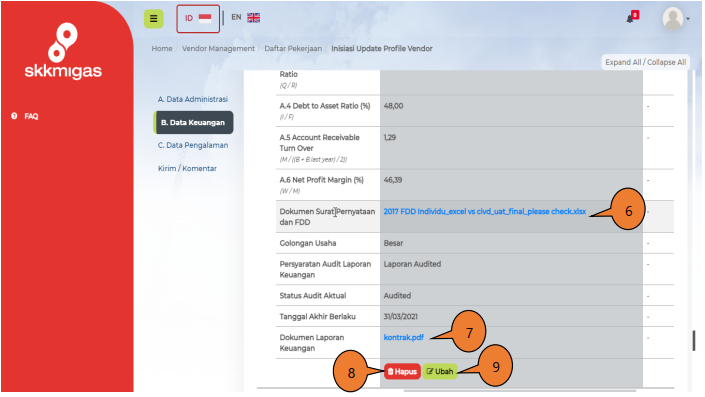Viewport: 705px width, 397px height.
Task: Go to the Vendor Management breadcrumb
Action: 218,49
